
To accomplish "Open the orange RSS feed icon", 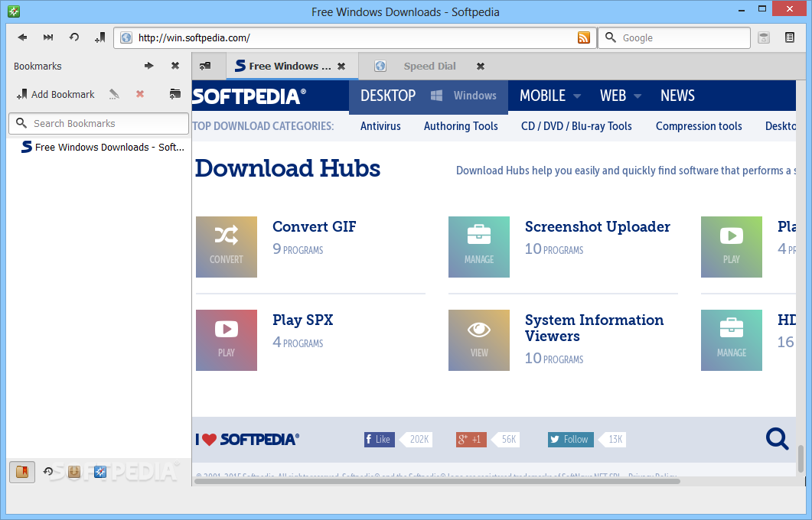I will coord(584,37).
